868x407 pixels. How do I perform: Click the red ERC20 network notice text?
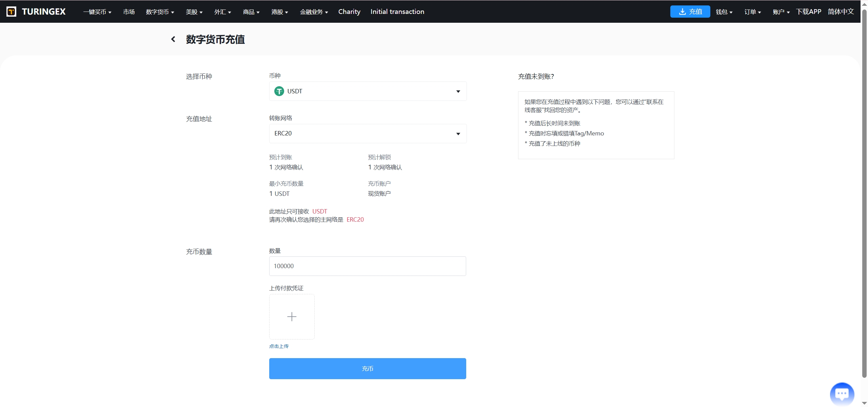[x=355, y=220]
